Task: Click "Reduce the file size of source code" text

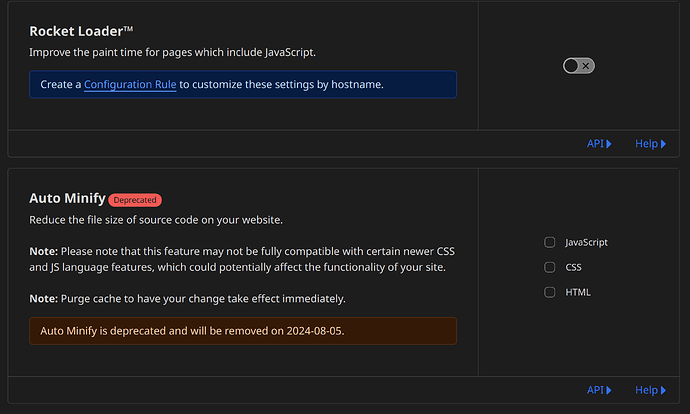Action: (x=156, y=220)
